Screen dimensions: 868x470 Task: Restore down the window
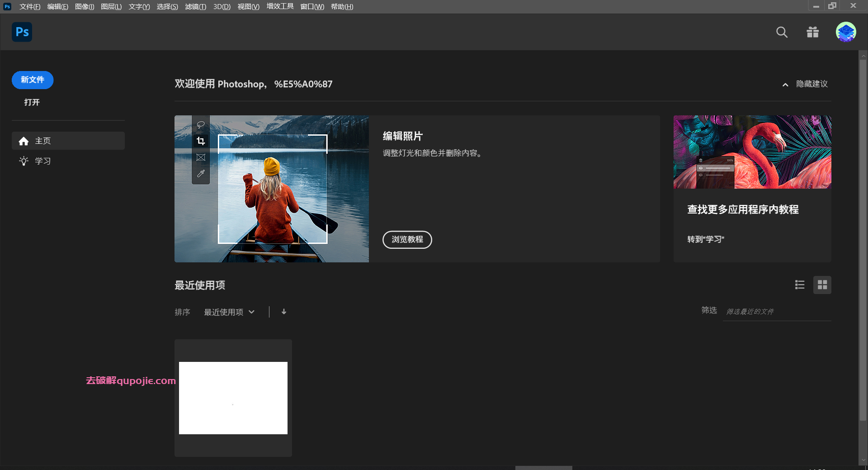point(832,6)
